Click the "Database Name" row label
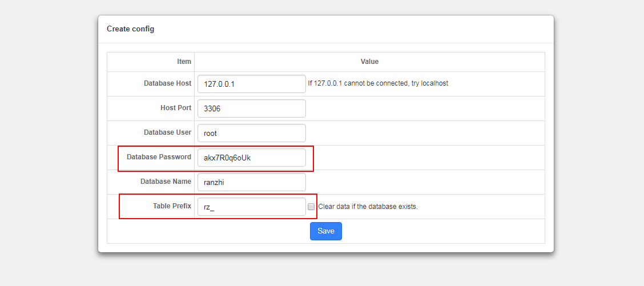 (x=166, y=182)
